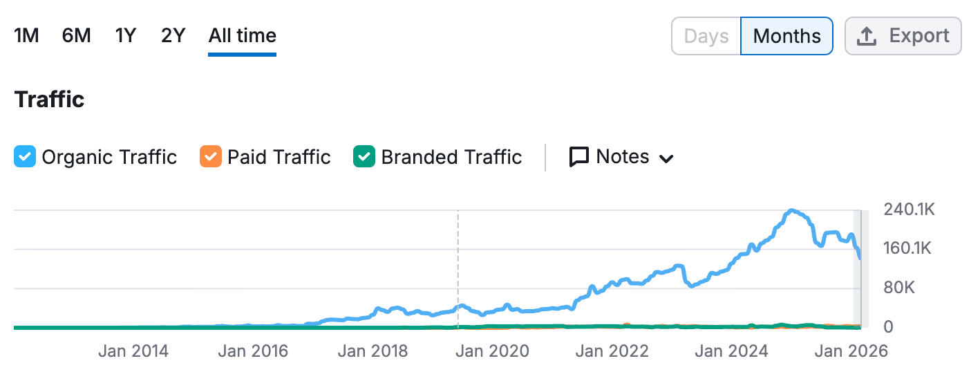Click the organic traffic peak on chart
980x390 pixels.
click(792, 211)
